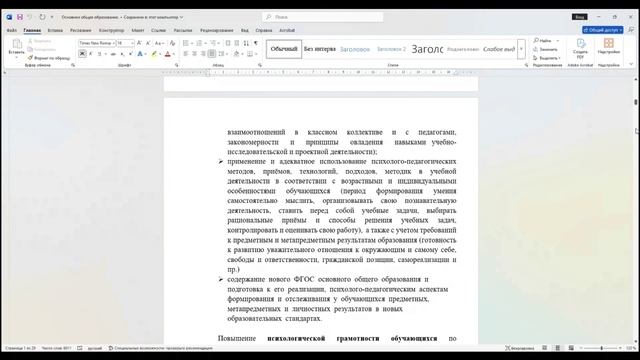Open the Конструктор ribbon tab
This screenshot has width=640, height=360.
(111, 30)
